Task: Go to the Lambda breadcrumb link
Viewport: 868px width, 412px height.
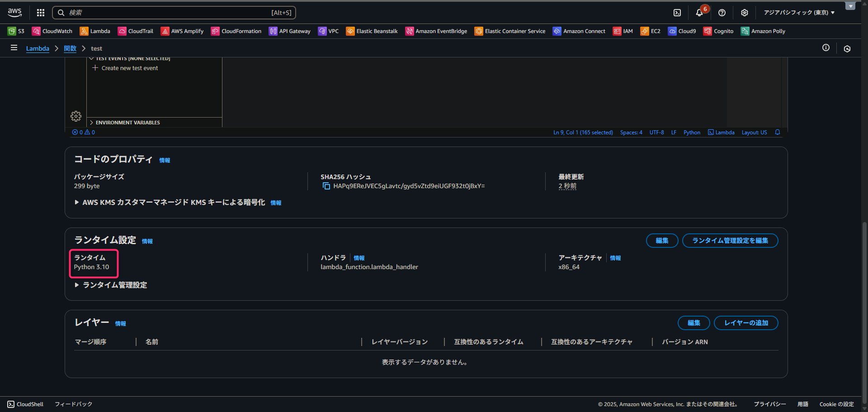Action: point(38,48)
